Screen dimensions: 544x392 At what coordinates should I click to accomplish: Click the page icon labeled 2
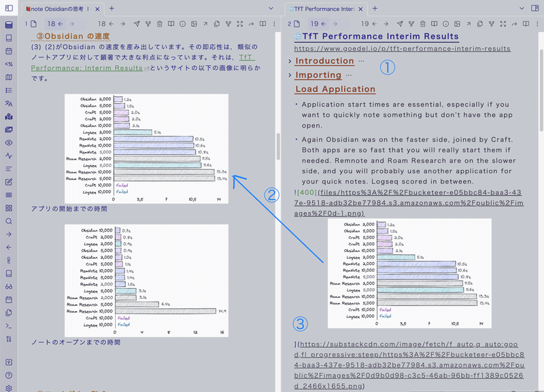[296, 24]
